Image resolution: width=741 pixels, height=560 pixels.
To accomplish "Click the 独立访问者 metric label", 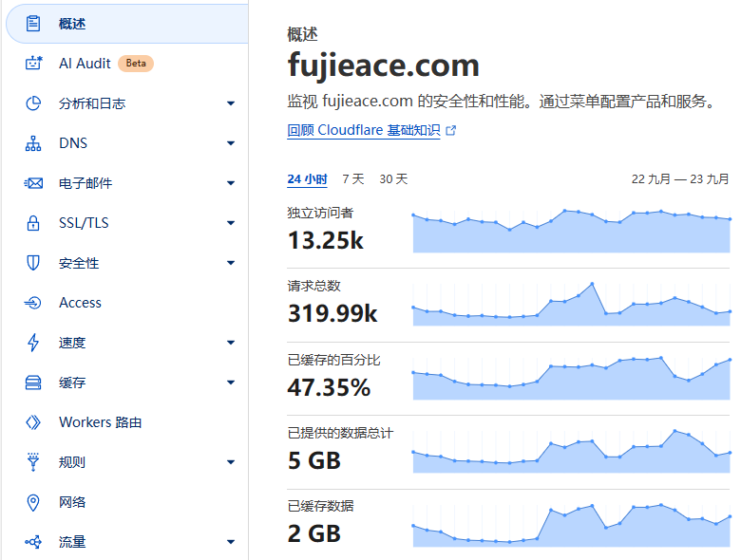I will (320, 213).
